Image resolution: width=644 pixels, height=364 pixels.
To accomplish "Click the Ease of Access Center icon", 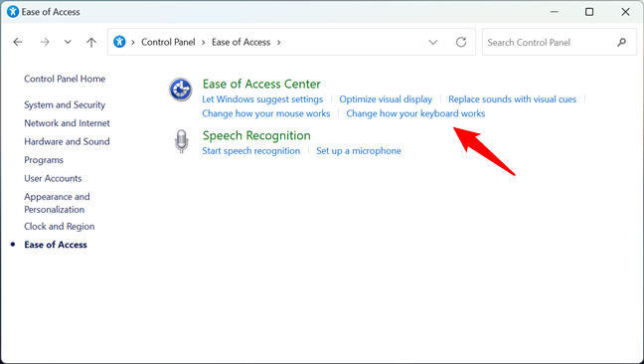I will pos(181,90).
